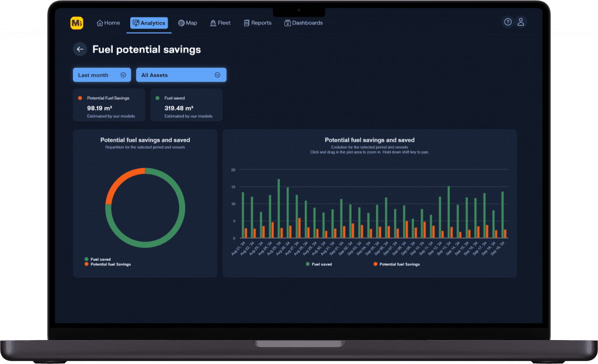Open the user profile icon
Image resolution: width=598 pixels, height=364 pixels.
click(521, 22)
